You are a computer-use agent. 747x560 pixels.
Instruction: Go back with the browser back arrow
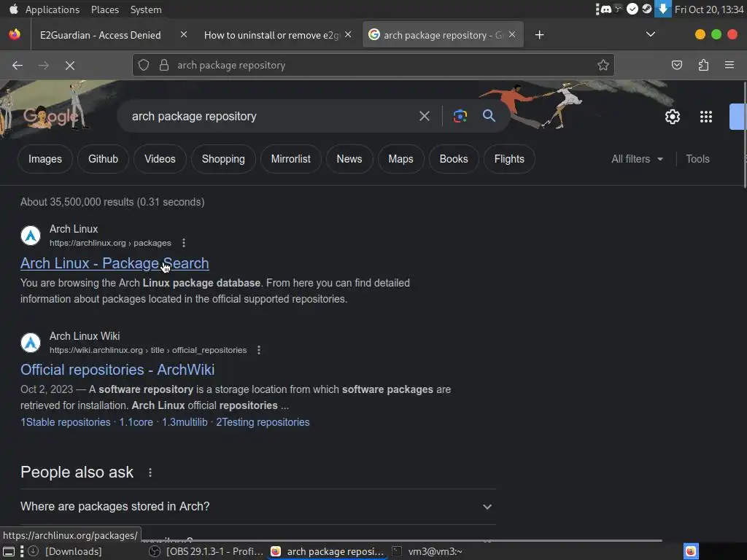tap(18, 65)
